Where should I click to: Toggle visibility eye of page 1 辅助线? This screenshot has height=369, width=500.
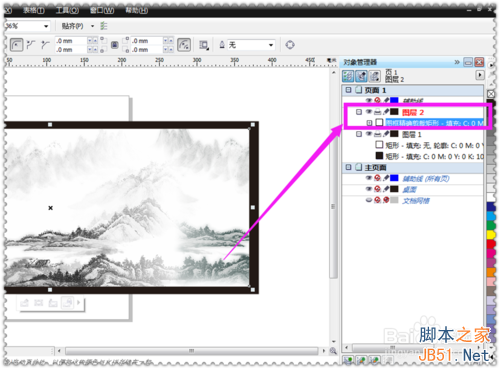click(369, 100)
